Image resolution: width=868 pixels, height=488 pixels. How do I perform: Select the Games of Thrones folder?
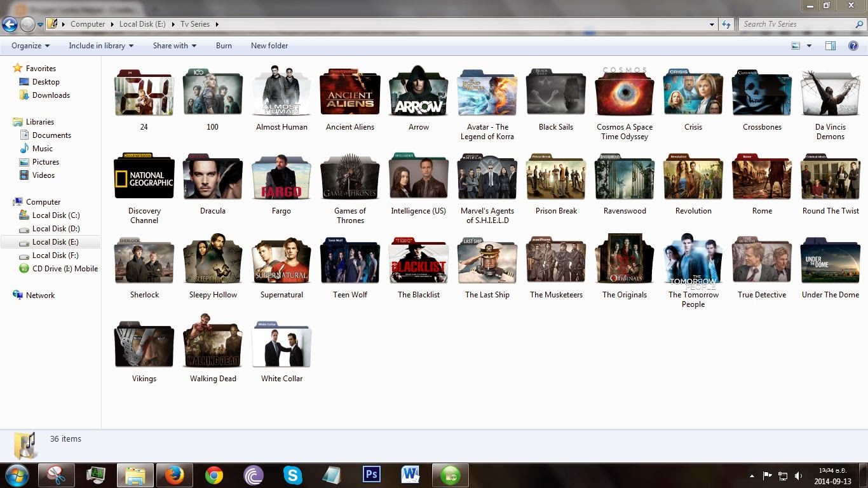click(350, 177)
